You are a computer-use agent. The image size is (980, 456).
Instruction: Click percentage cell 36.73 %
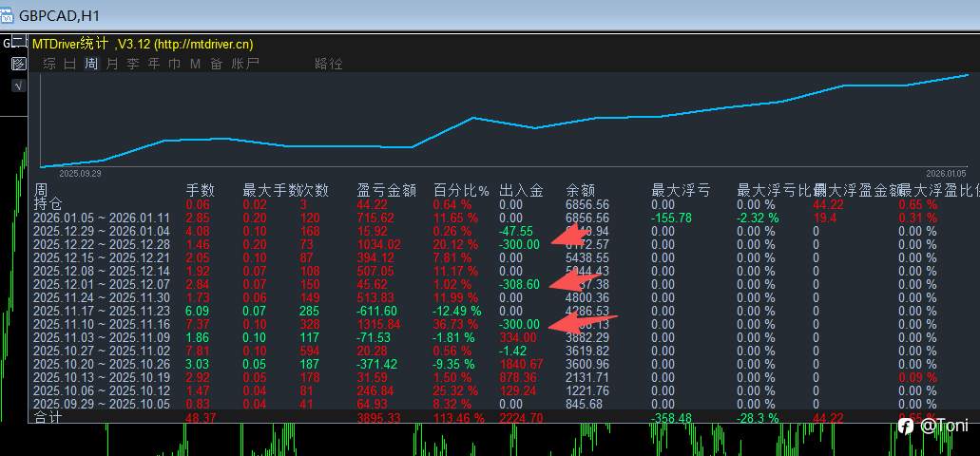(456, 324)
